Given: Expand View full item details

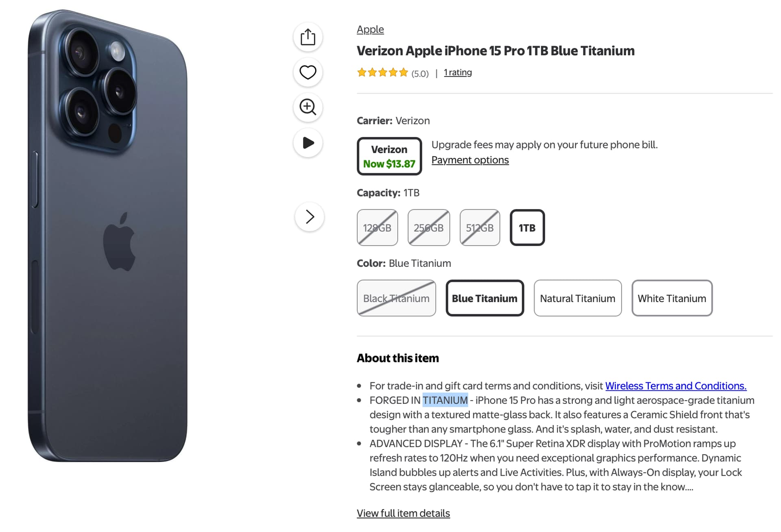Looking at the screenshot, I should 403,513.
